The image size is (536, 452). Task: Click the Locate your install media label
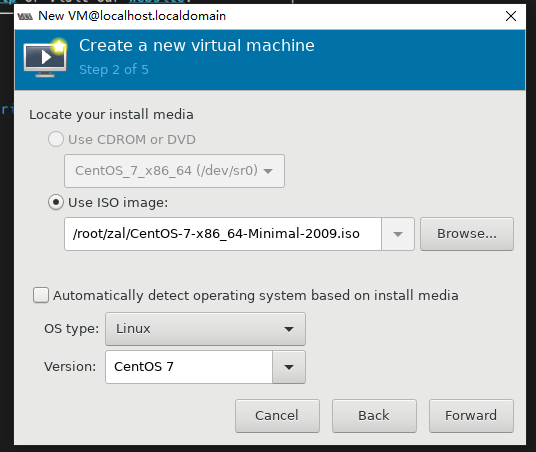(x=111, y=115)
